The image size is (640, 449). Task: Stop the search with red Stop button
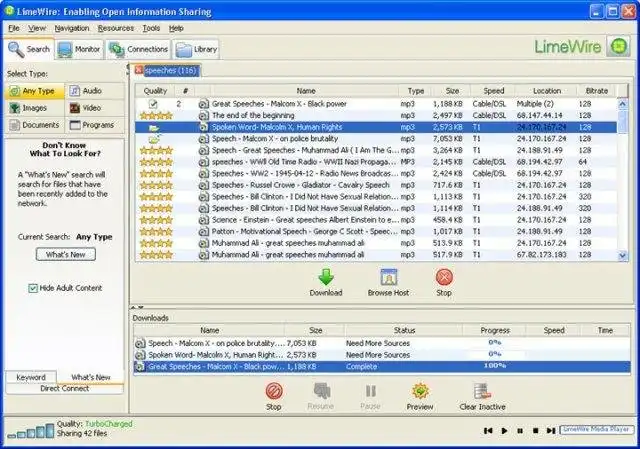[444, 282]
